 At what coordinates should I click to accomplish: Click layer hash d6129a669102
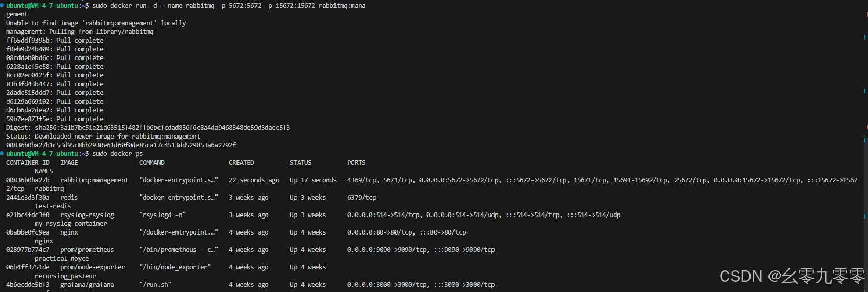pyautogui.click(x=28, y=102)
